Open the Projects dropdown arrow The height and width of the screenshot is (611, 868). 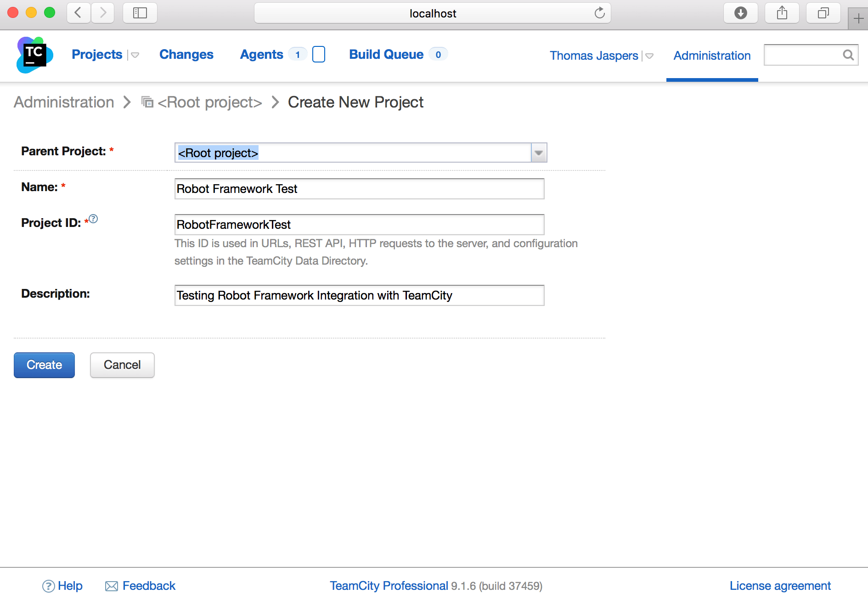[x=135, y=55]
